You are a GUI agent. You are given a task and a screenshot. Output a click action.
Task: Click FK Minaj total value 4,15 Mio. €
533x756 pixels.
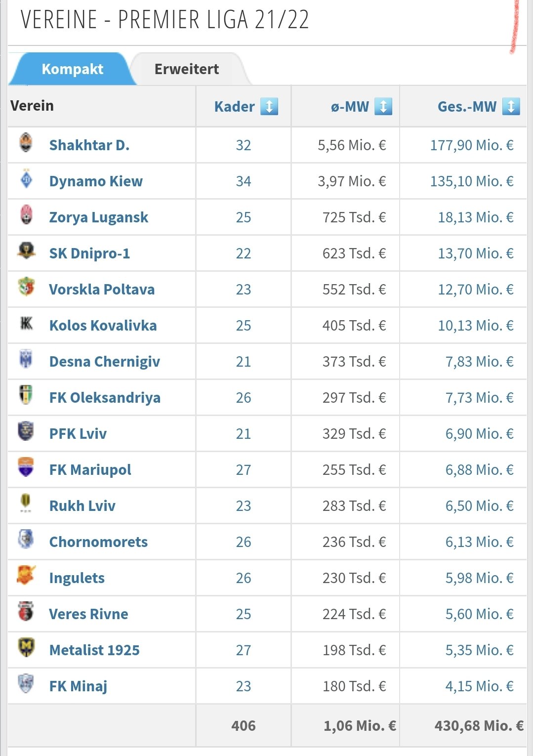point(480,686)
